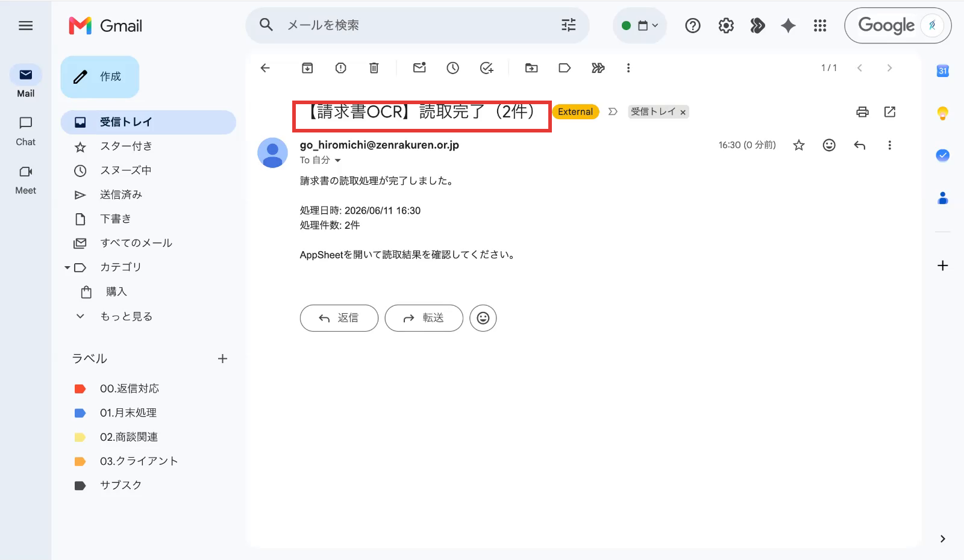Open スヌーズ中 folder
This screenshot has height=560, width=964.
click(x=148, y=170)
